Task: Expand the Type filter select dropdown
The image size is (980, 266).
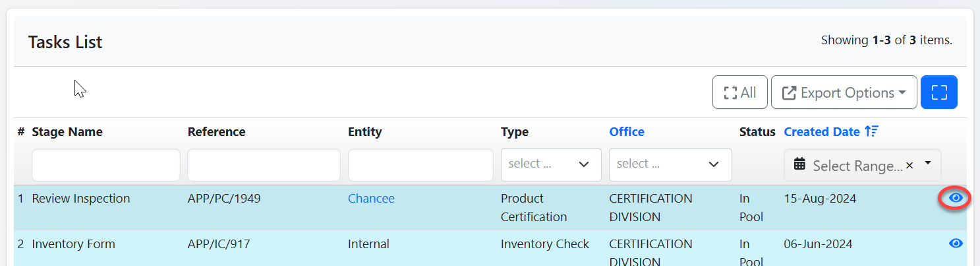Action: click(550, 164)
